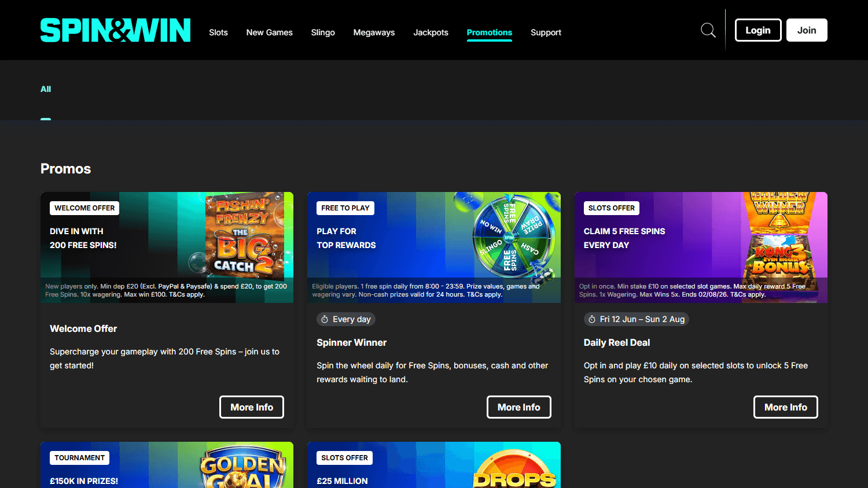Image resolution: width=868 pixels, height=488 pixels.
Task: Click the Every day schedule pill
Action: coord(346,319)
